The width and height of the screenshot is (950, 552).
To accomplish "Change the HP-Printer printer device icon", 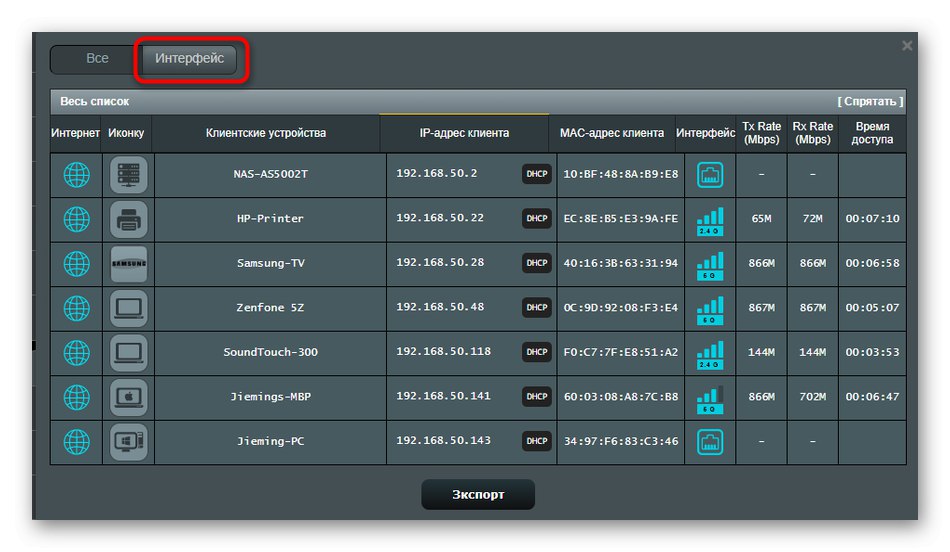I will point(128,219).
